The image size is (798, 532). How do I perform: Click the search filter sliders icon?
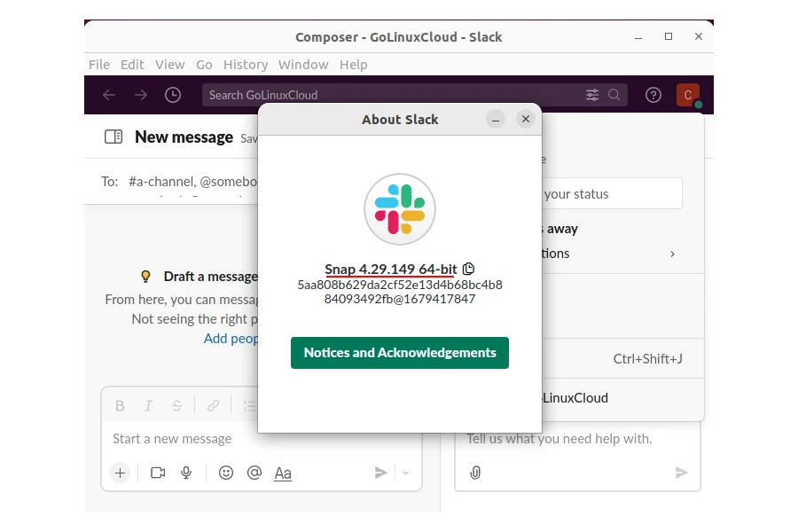click(592, 95)
